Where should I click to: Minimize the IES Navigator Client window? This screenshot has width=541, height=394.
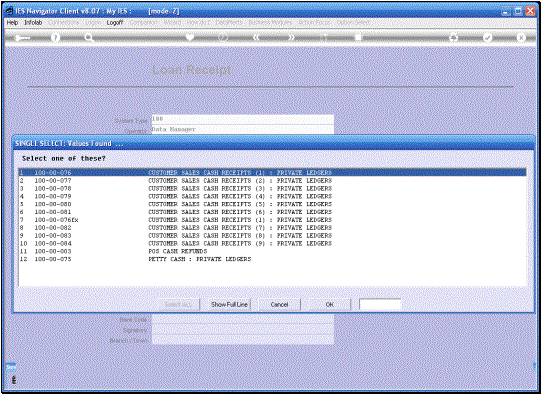tap(506, 11)
